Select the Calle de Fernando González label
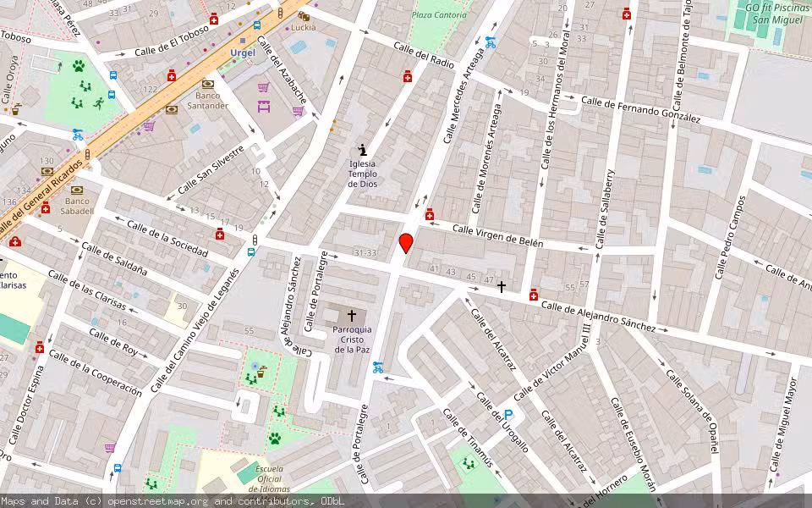This screenshot has width=812, height=508. [x=640, y=110]
